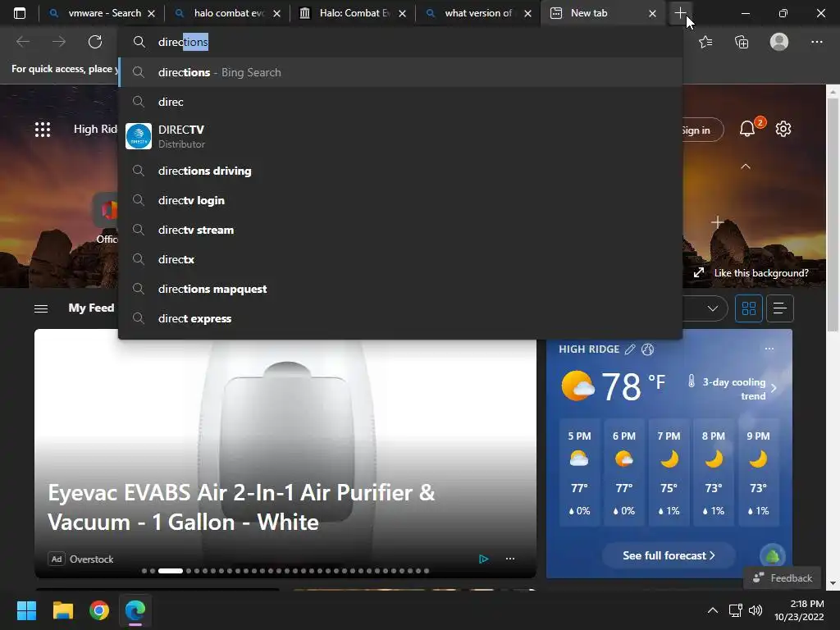Click the back navigation arrow
Viewport: 840px width, 630px height.
(23, 42)
